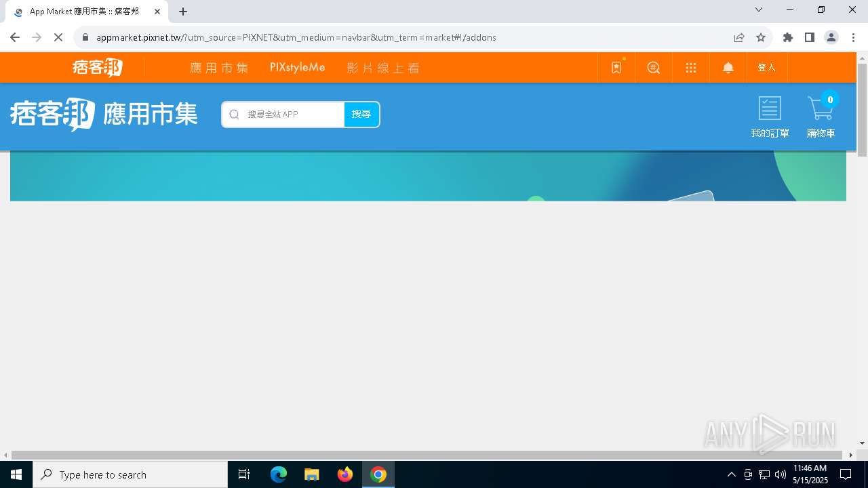
Task: Click the teal promotional banner
Action: [x=428, y=176]
